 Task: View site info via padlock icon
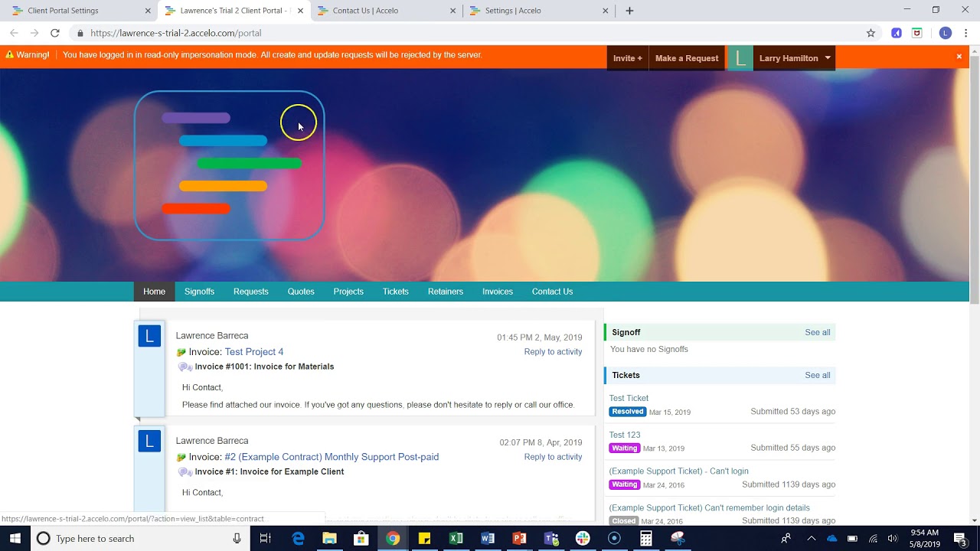80,33
